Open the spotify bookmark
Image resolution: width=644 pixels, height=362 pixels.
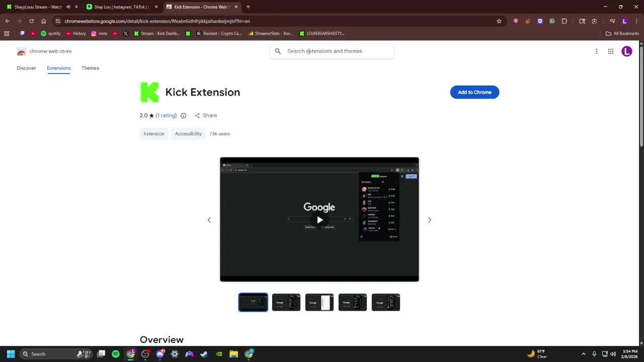click(x=50, y=33)
